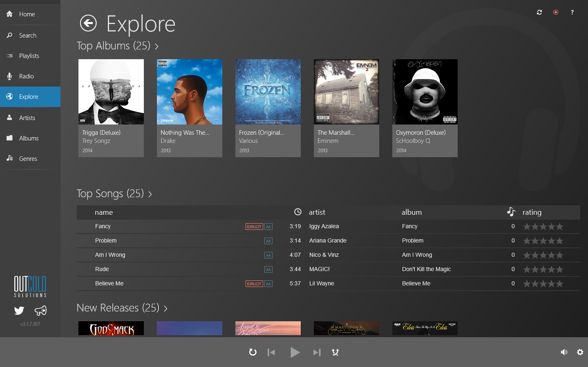Select the song Rude by name
The width and height of the screenshot is (588, 367).
[x=102, y=269]
